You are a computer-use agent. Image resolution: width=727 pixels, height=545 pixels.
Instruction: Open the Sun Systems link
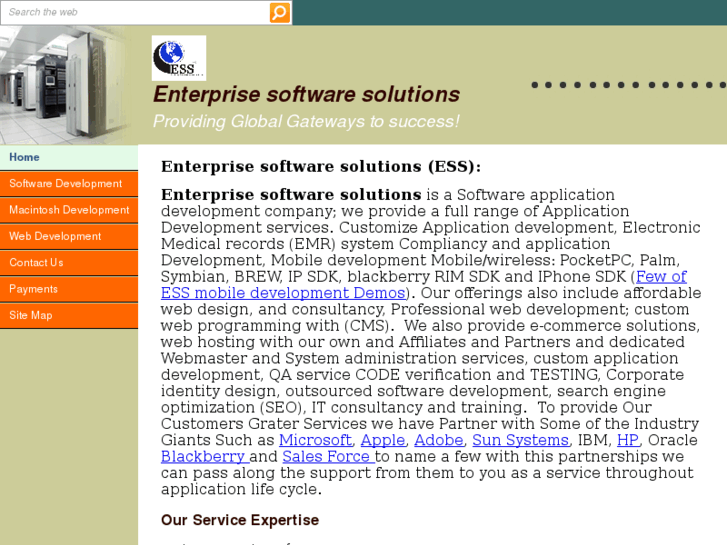pos(520,440)
